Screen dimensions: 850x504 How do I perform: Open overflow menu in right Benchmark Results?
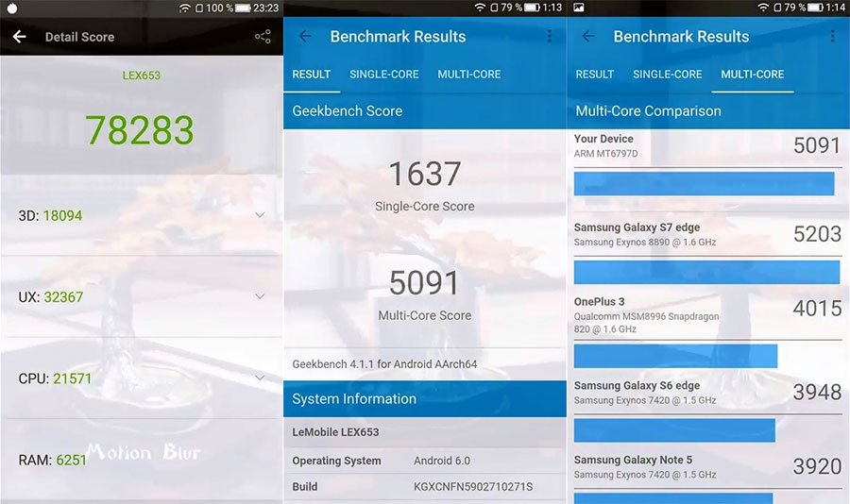tap(833, 36)
